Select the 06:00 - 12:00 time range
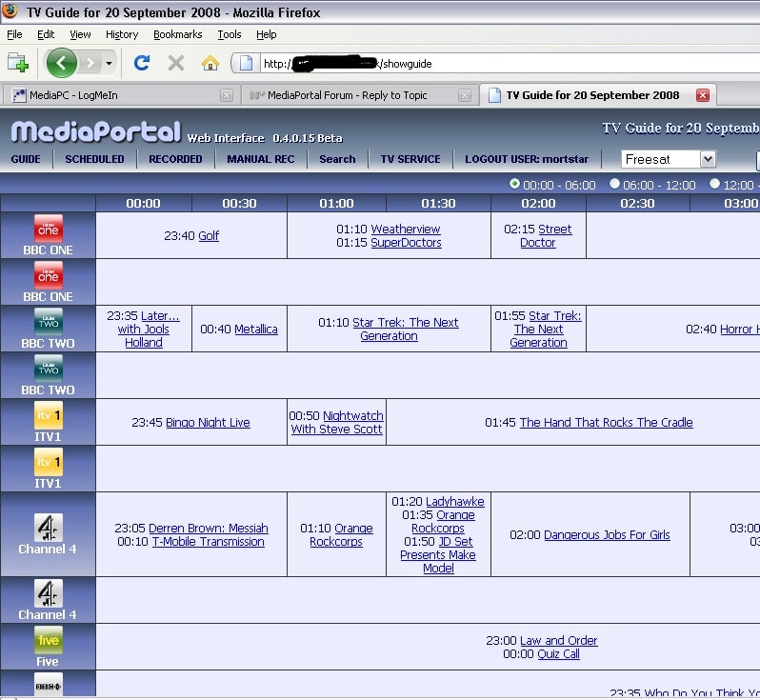Image resolution: width=760 pixels, height=700 pixels. click(x=614, y=184)
